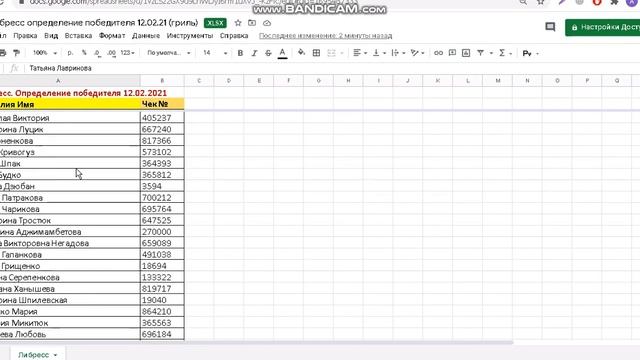This screenshot has height=360, width=640.
Task: Apply strikethrough formatting
Action: 268,53
